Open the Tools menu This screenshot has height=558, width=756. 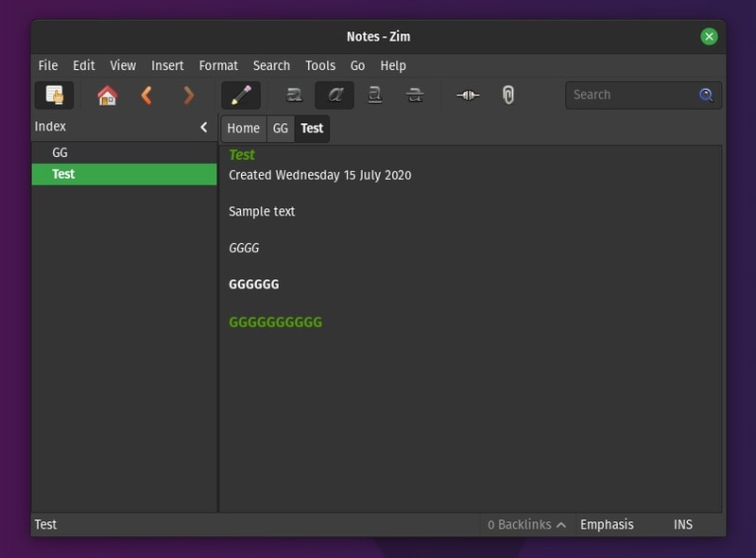pos(320,65)
